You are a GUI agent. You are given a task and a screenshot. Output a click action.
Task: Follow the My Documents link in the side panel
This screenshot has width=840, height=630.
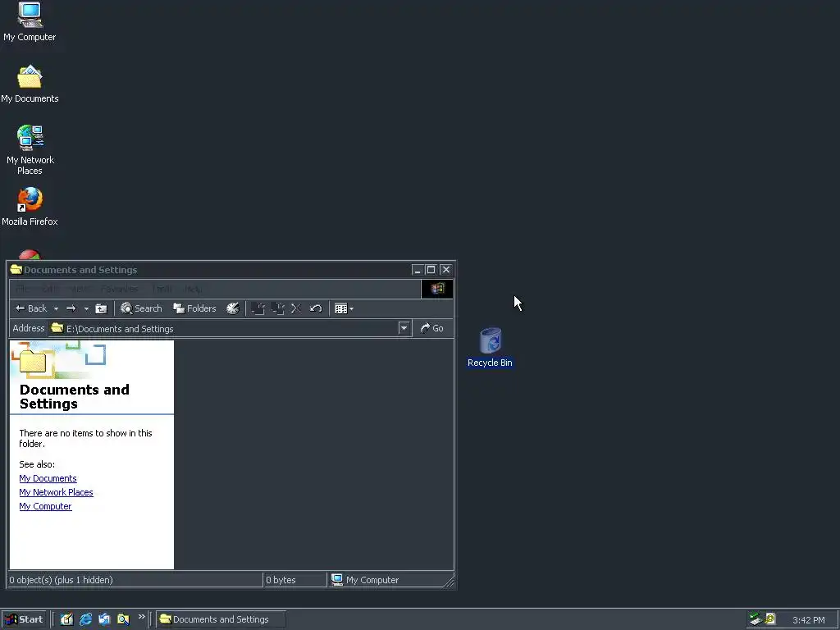click(x=48, y=478)
